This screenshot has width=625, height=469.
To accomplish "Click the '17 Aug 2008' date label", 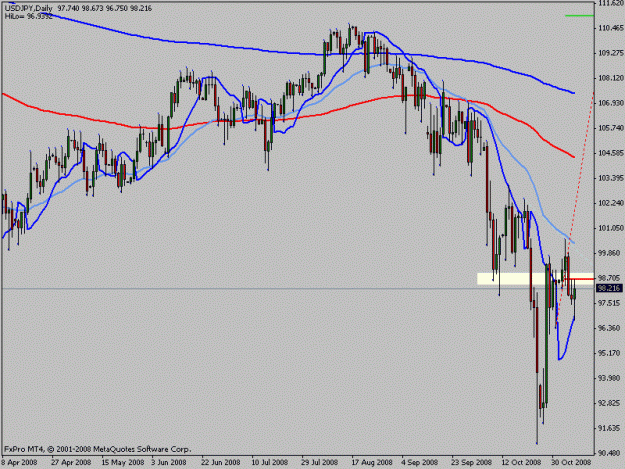I will tap(372, 462).
